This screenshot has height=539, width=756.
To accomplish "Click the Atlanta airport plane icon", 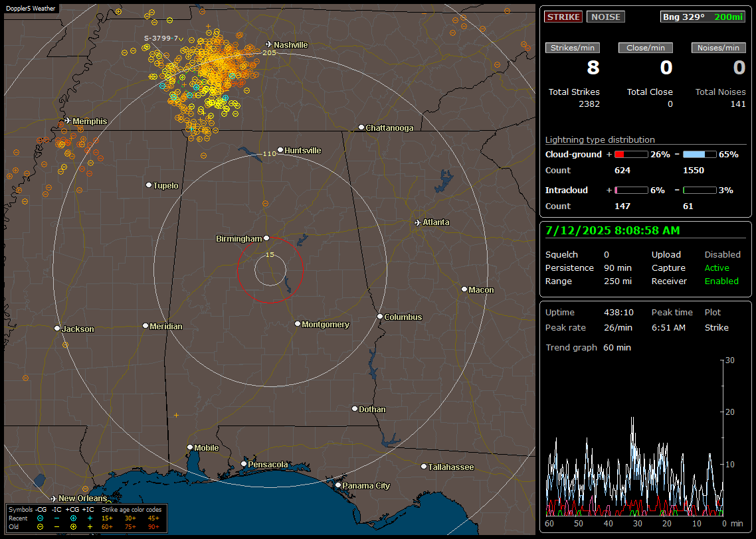I will (418, 222).
